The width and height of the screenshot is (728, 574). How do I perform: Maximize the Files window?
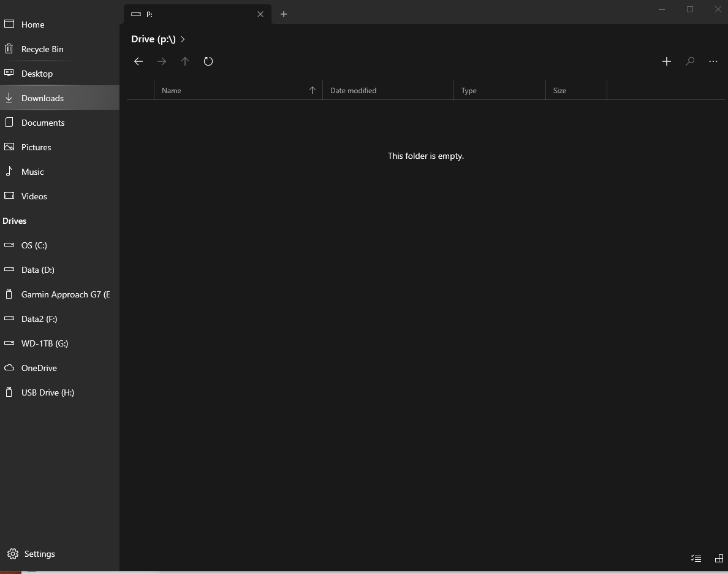pos(690,10)
